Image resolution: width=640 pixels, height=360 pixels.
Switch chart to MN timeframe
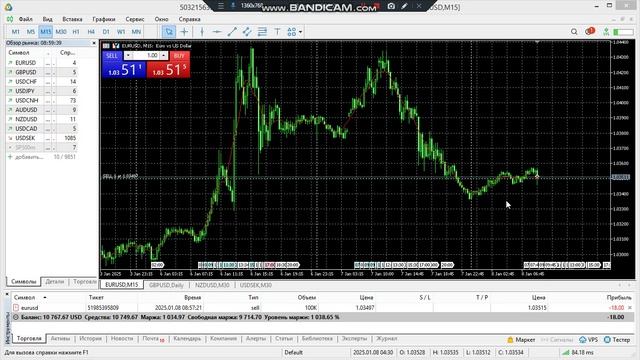(x=136, y=31)
